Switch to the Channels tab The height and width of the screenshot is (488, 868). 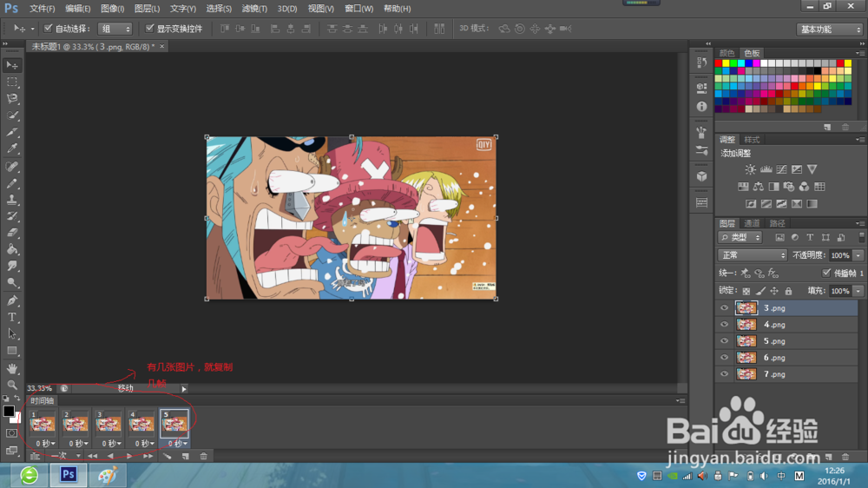(x=752, y=223)
